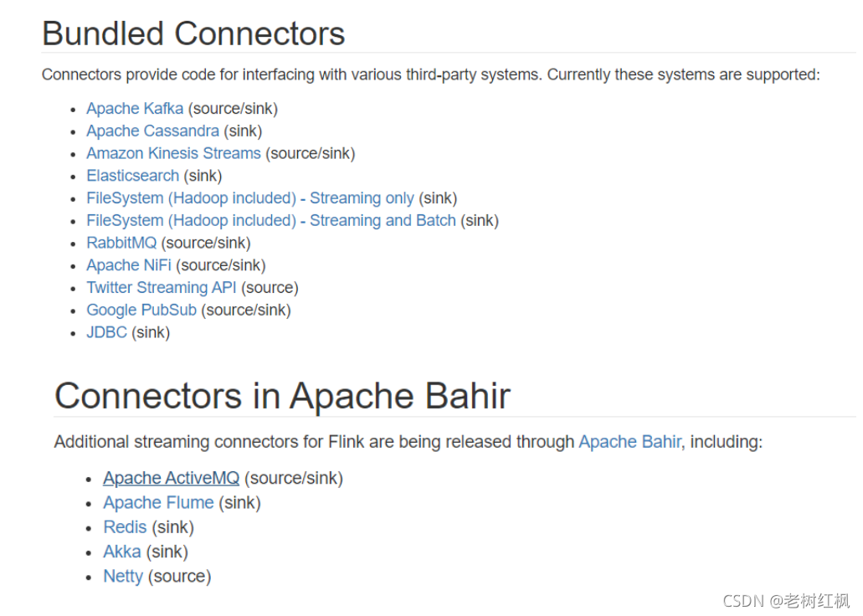Open the Apache ActiveMQ link
Image resolution: width=863 pixels, height=616 pixels.
(x=171, y=478)
